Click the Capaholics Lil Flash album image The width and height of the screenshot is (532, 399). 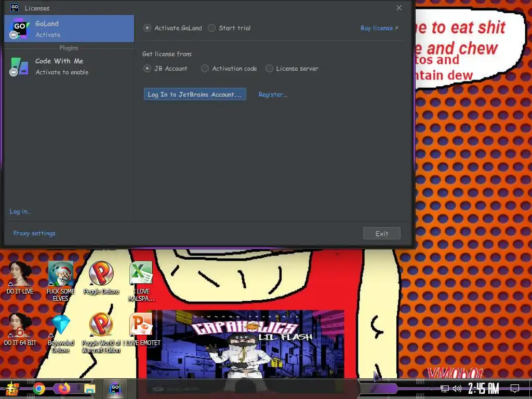(x=245, y=344)
